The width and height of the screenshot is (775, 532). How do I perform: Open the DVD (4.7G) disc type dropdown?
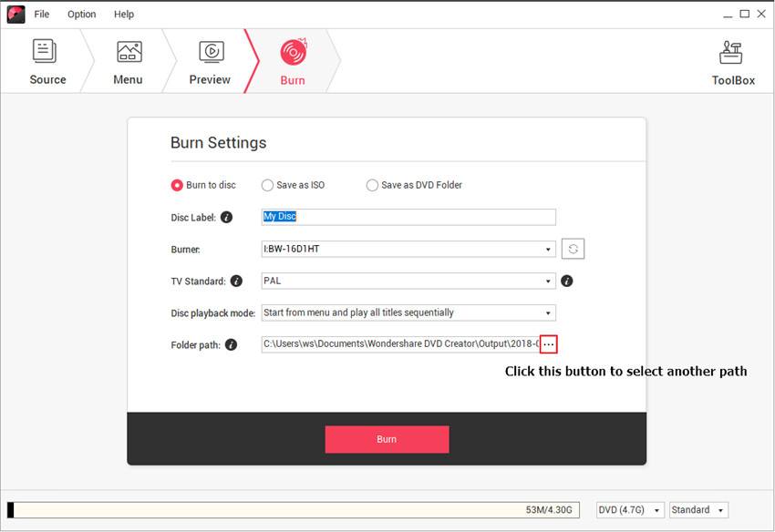click(x=630, y=510)
